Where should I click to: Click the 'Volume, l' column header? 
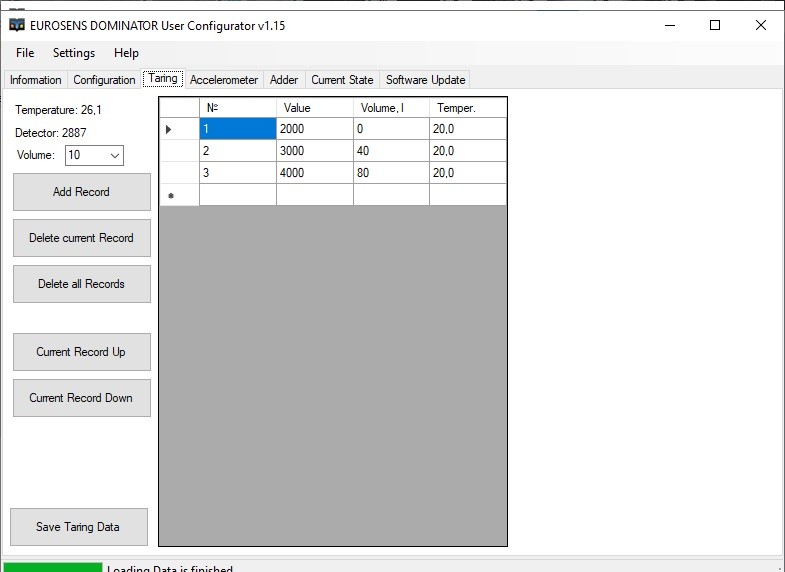[x=391, y=108]
